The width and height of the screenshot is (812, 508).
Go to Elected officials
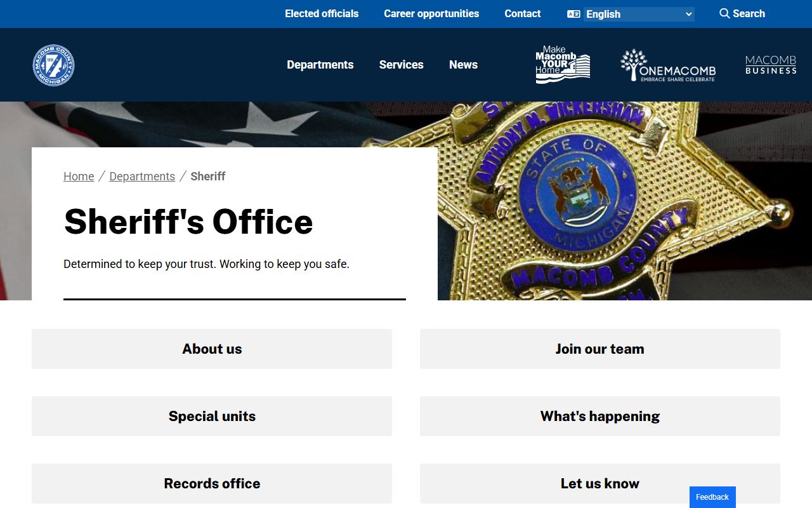(x=322, y=13)
